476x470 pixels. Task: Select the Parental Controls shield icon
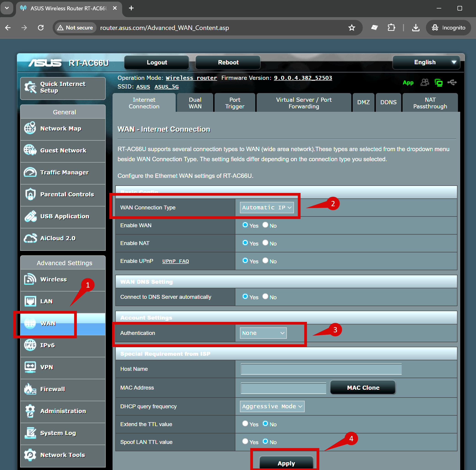click(30, 194)
